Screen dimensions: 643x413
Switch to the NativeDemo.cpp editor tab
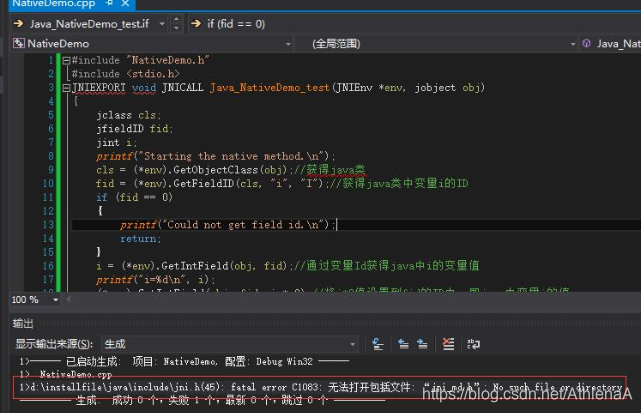[54, 4]
